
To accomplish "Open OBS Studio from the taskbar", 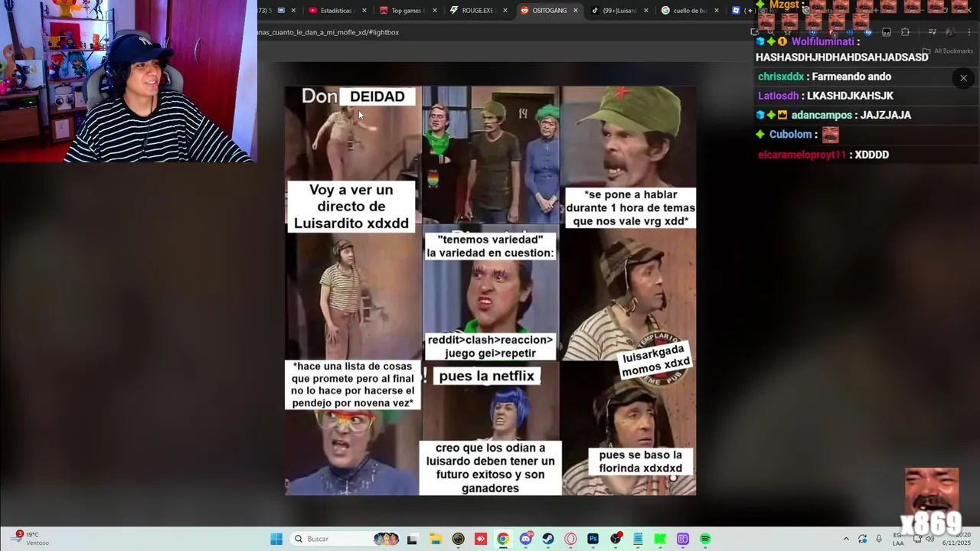I will (616, 539).
